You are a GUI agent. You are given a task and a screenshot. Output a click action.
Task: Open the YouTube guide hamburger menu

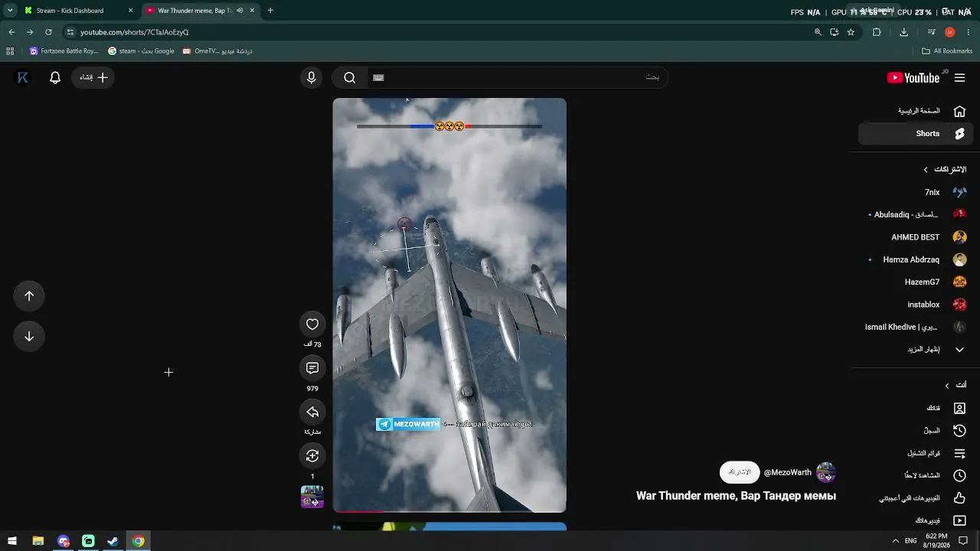tap(959, 77)
